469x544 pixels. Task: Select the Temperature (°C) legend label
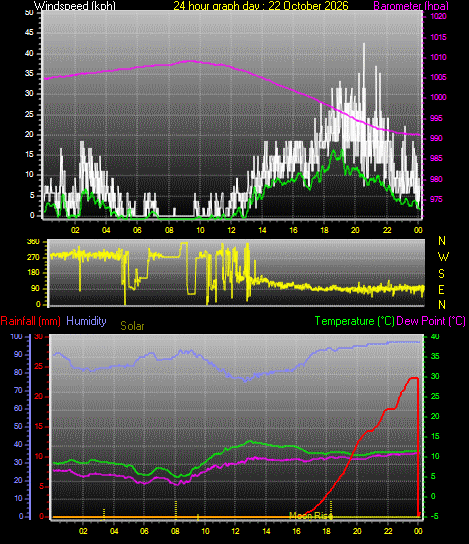355,321
